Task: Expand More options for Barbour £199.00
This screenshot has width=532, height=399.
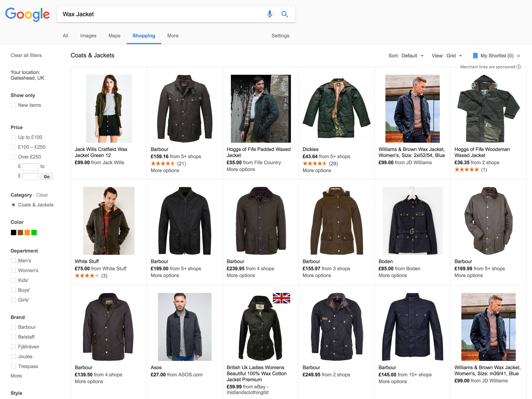Action: [x=165, y=276]
